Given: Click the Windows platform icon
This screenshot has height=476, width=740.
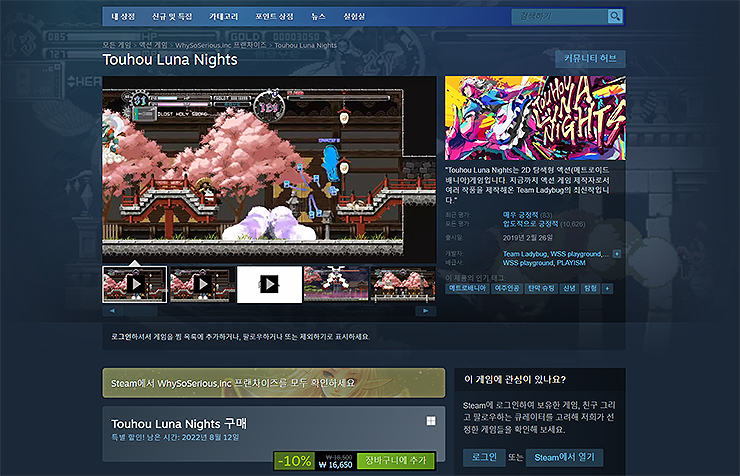Looking at the screenshot, I should 431,421.
